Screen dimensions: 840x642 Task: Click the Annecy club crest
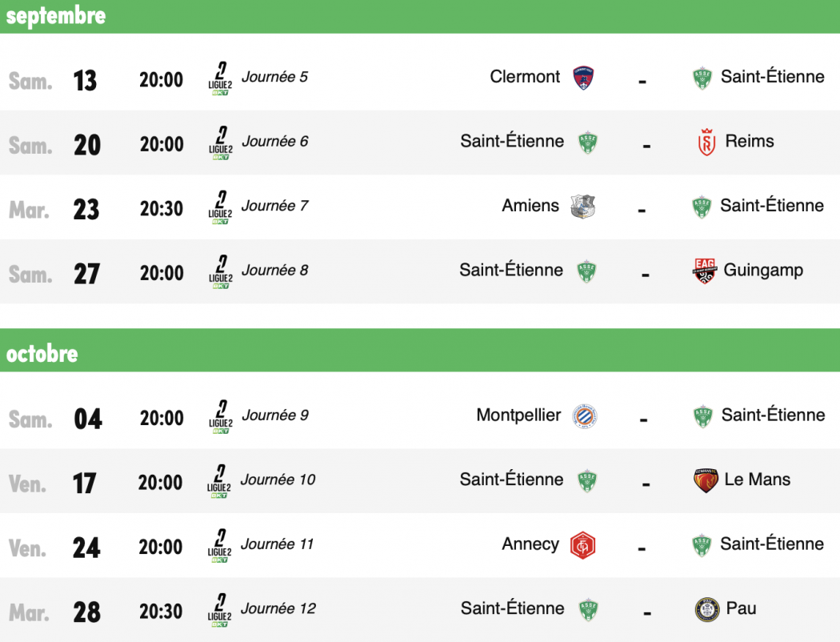tap(583, 545)
